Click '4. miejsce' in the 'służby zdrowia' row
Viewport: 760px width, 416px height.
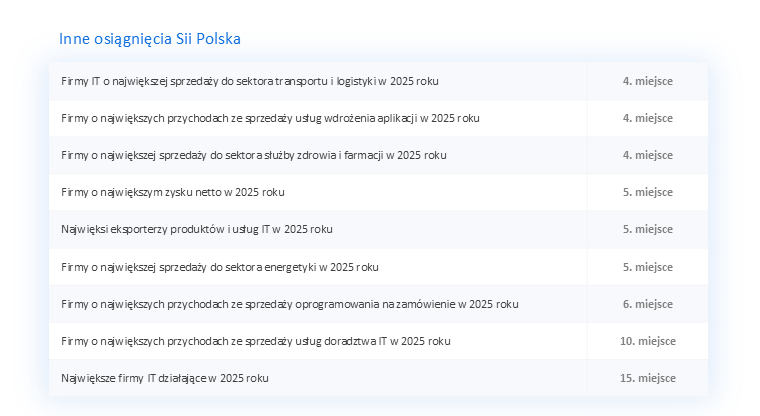(648, 155)
